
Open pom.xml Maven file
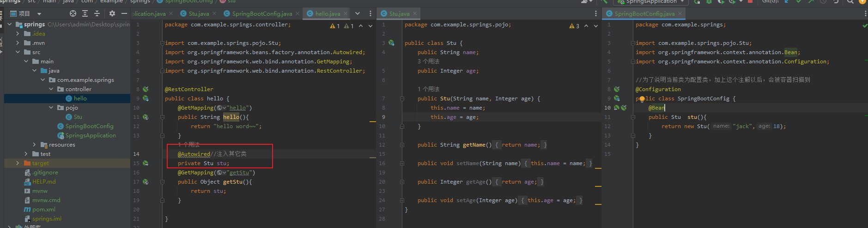click(x=39, y=209)
